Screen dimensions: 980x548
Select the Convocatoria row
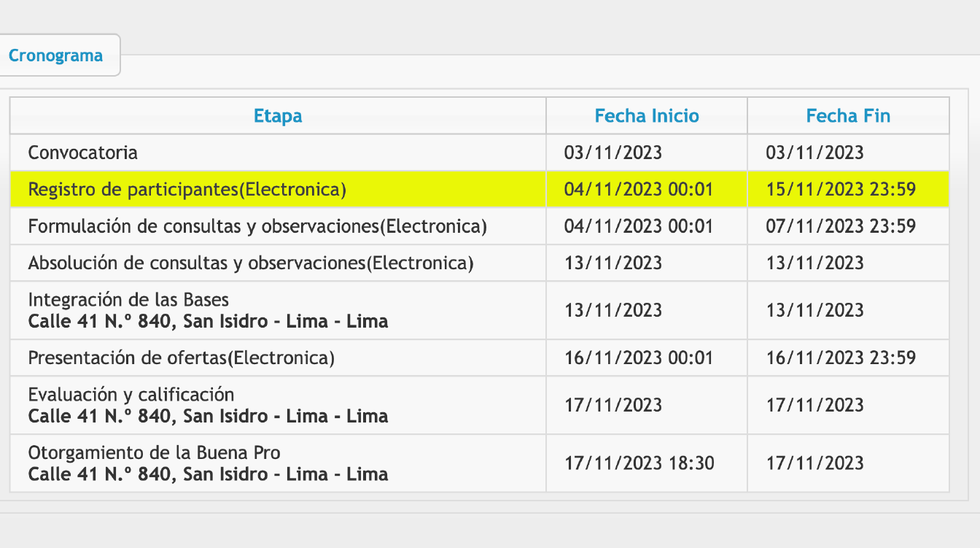(479, 153)
